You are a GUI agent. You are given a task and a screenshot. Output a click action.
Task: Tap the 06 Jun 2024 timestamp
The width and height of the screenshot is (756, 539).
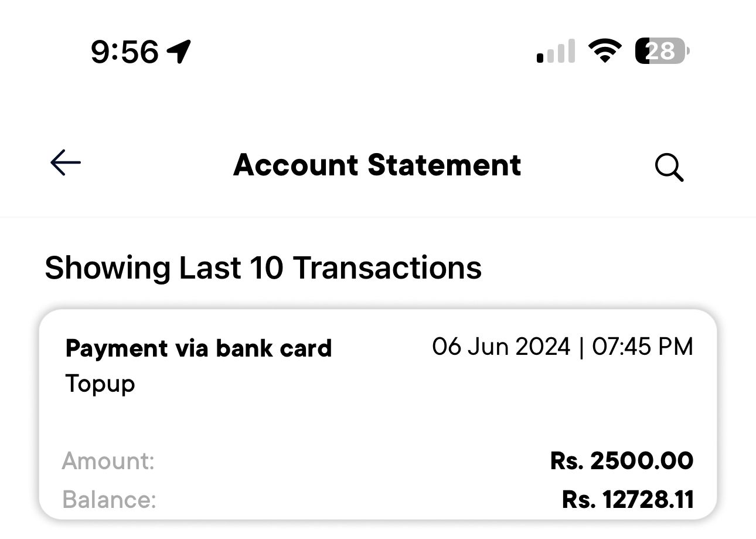[x=501, y=347]
